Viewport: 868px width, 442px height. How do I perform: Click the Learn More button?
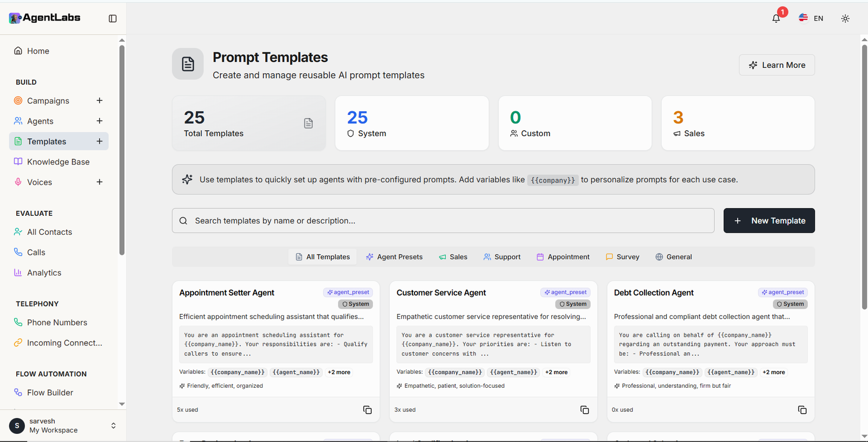tap(776, 65)
